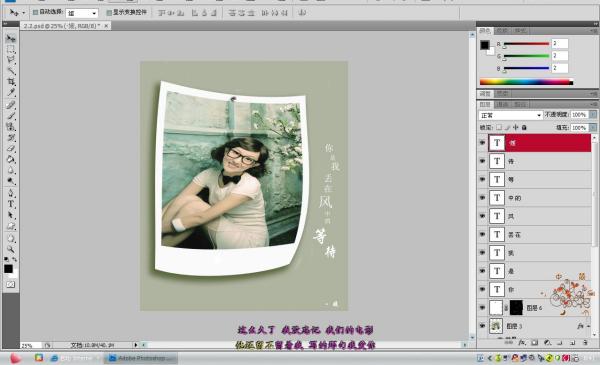Image resolution: width=600 pixels, height=365 pixels.
Task: Delete layer with trash icon
Action: coord(585,342)
